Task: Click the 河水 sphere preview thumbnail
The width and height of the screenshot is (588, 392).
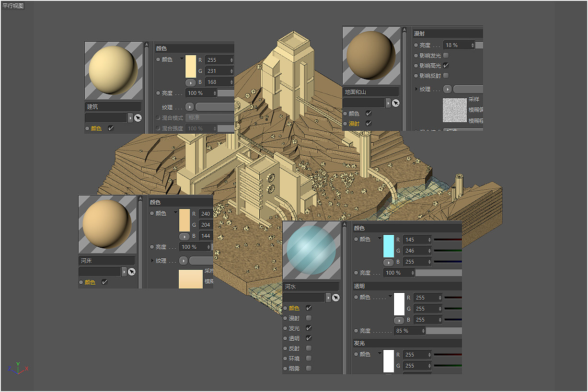Action: click(311, 250)
